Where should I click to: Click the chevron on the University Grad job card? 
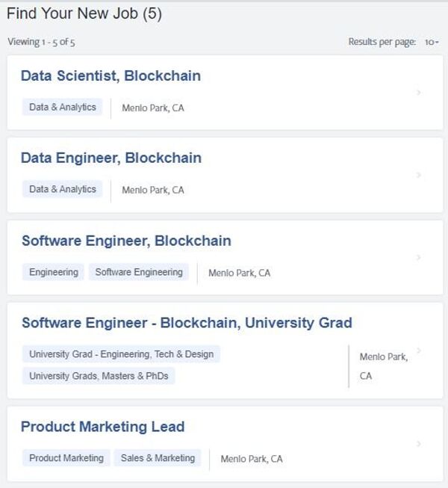pos(419,350)
